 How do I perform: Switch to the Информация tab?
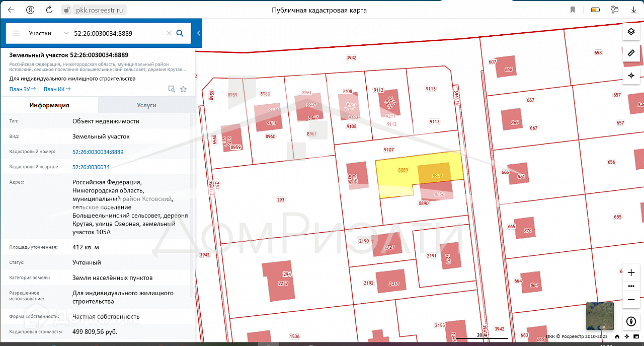[x=49, y=105]
